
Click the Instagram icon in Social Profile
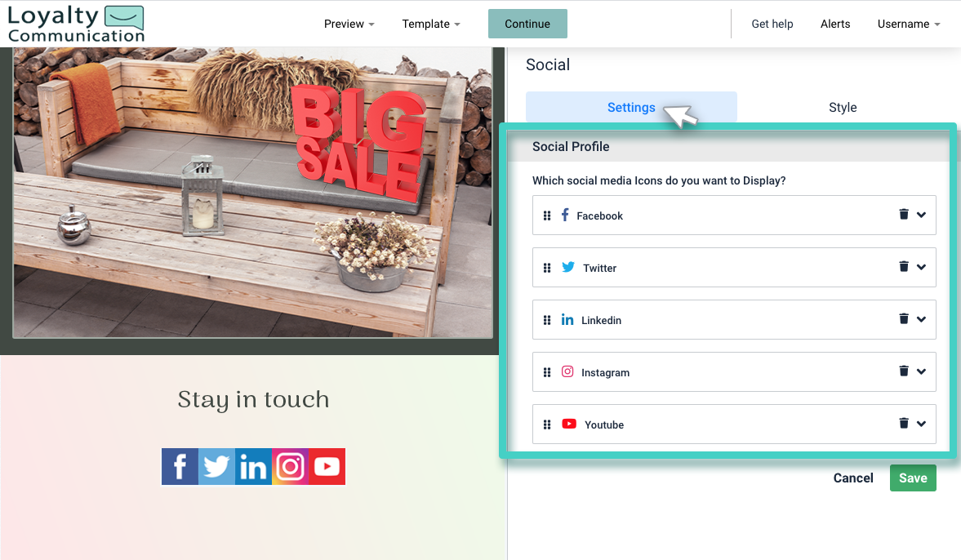567,371
